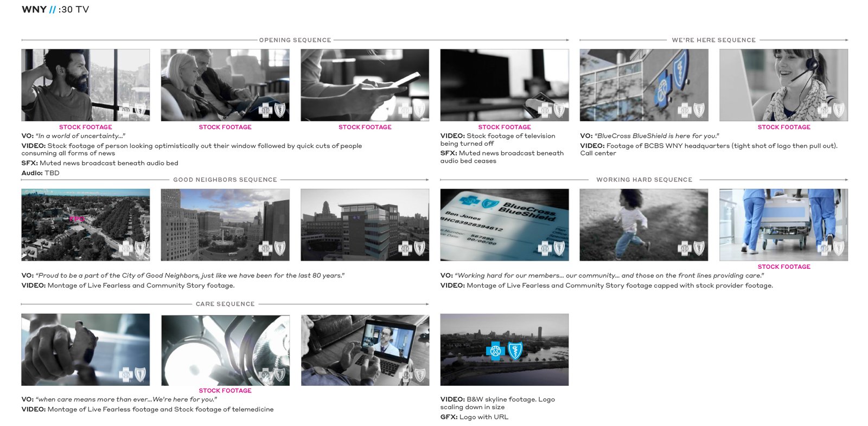The width and height of the screenshot is (868, 426).
Task: Open the B&W skyline with logo frame
Action: [505, 350]
